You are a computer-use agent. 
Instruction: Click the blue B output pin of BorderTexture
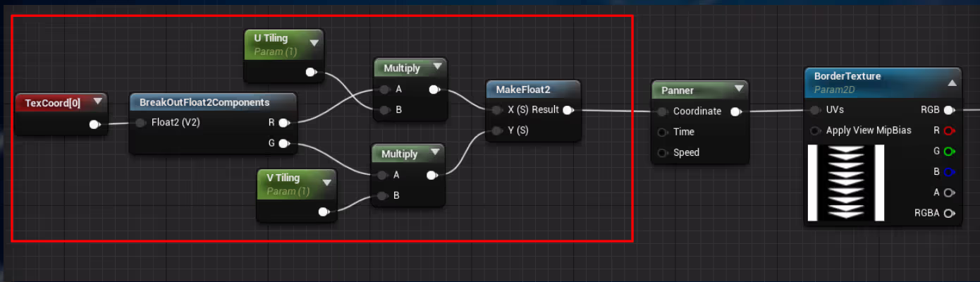[x=949, y=171]
